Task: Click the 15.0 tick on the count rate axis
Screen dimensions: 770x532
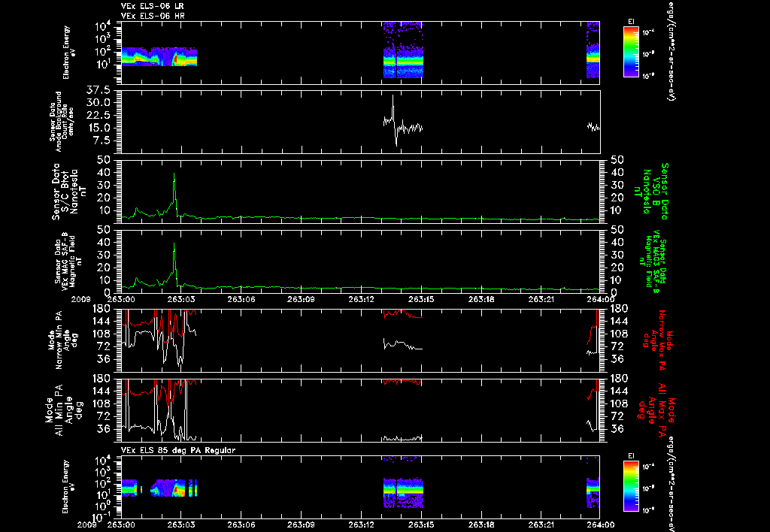Action: click(99, 128)
